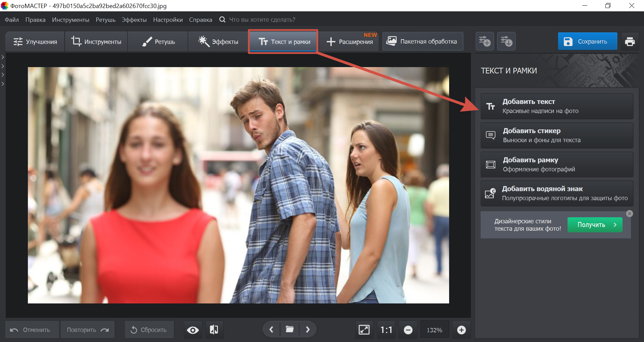Click the 132% zoom value
This screenshot has width=644, height=342.
[434, 330]
